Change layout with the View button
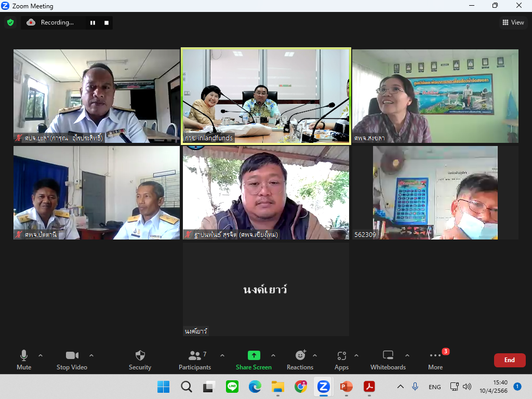The width and height of the screenshot is (532, 399). pos(513,22)
